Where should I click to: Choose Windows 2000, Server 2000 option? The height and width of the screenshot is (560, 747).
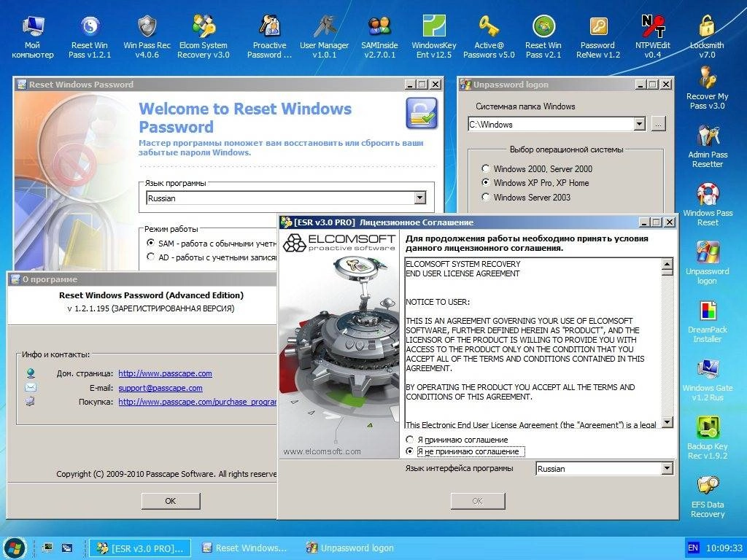tap(485, 168)
